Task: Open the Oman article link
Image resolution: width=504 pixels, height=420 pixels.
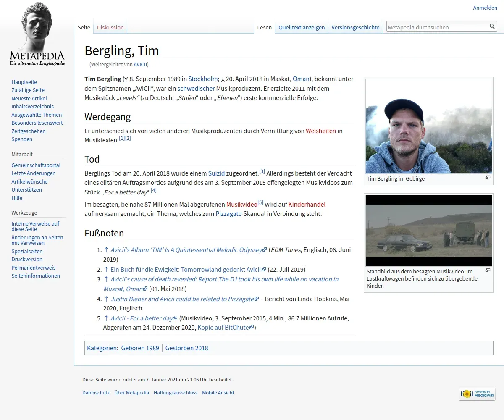Action: click(301, 79)
